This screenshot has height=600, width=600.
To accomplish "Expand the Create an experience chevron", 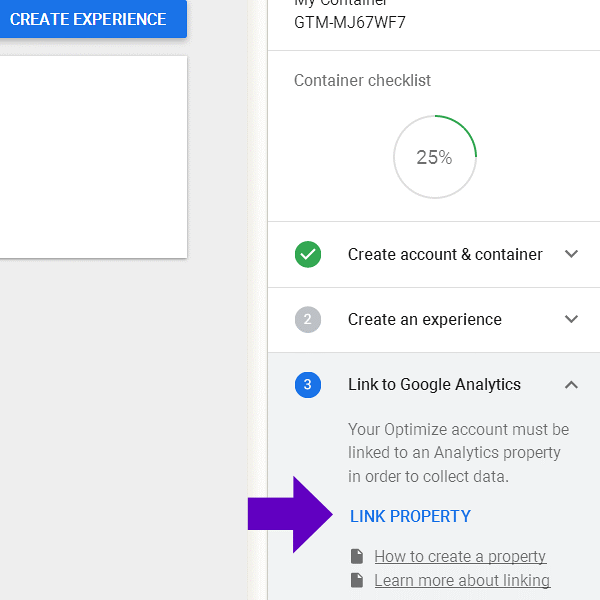I will [x=571, y=320].
